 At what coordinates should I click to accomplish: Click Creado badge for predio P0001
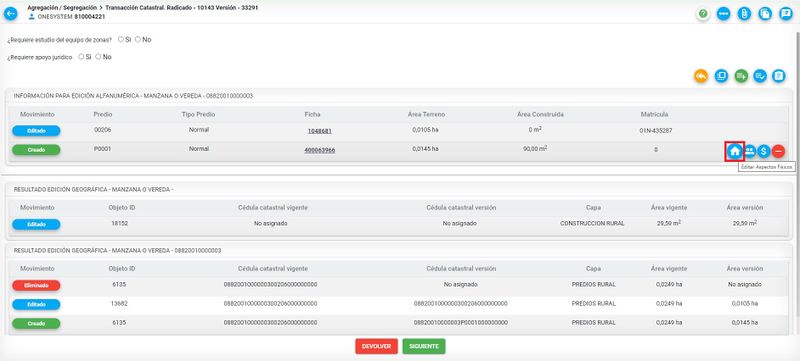[x=36, y=150]
